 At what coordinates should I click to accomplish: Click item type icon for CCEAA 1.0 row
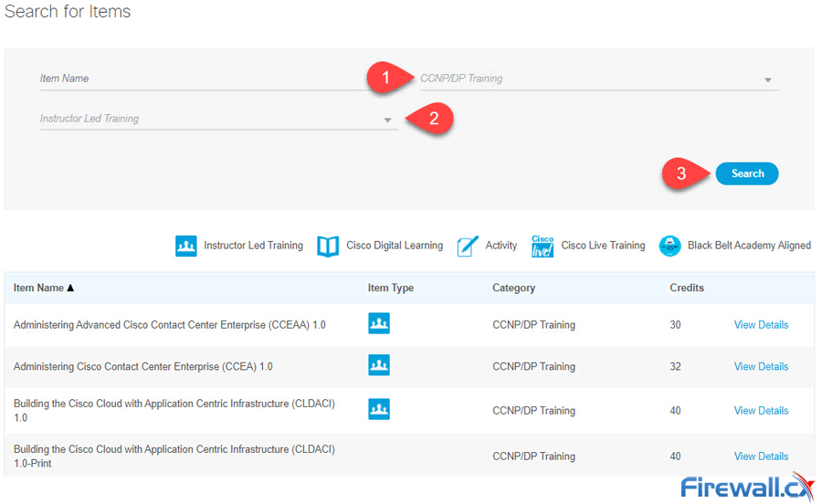pos(379,323)
